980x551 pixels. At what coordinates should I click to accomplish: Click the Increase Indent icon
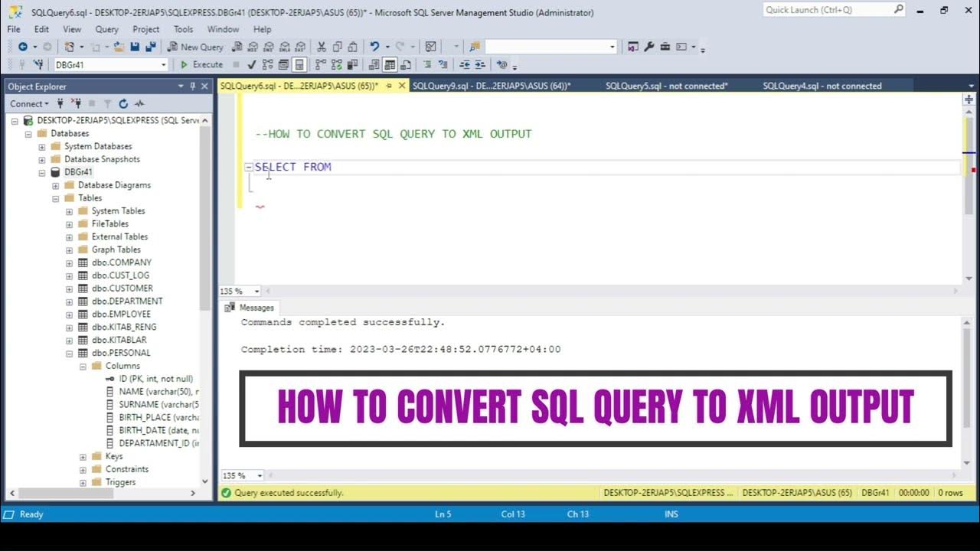pos(480,64)
